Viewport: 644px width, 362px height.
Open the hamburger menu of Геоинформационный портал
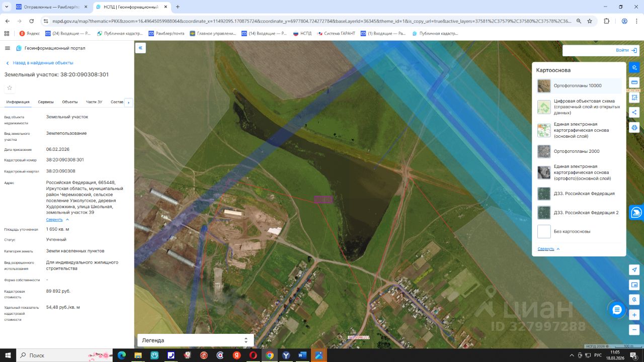pos(8,48)
